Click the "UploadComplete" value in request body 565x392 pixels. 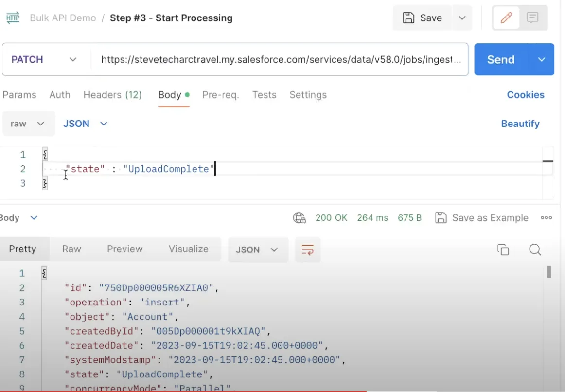pos(169,169)
